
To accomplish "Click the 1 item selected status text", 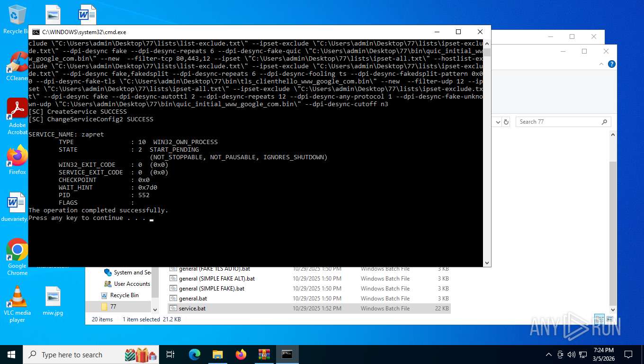I will pyautogui.click(x=142, y=319).
